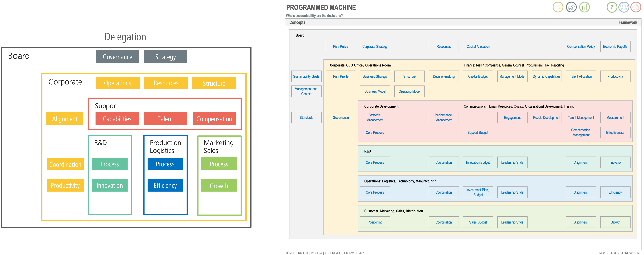Click the gray dog icon
Image resolution: width=644 pixels, height=255 pixels.
(571, 7)
